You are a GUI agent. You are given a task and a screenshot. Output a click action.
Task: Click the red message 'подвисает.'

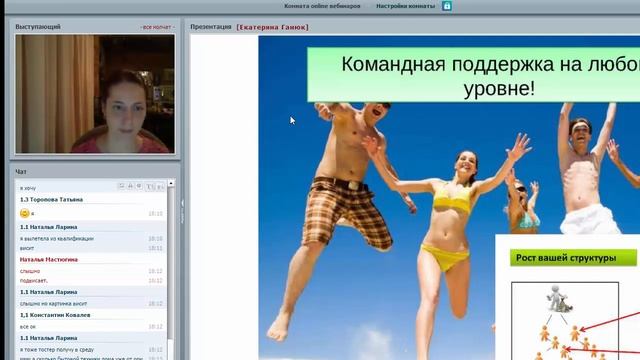tap(33, 281)
